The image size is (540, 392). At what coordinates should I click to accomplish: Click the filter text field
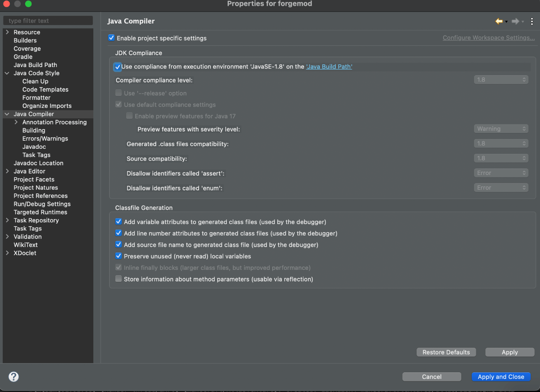click(48, 20)
